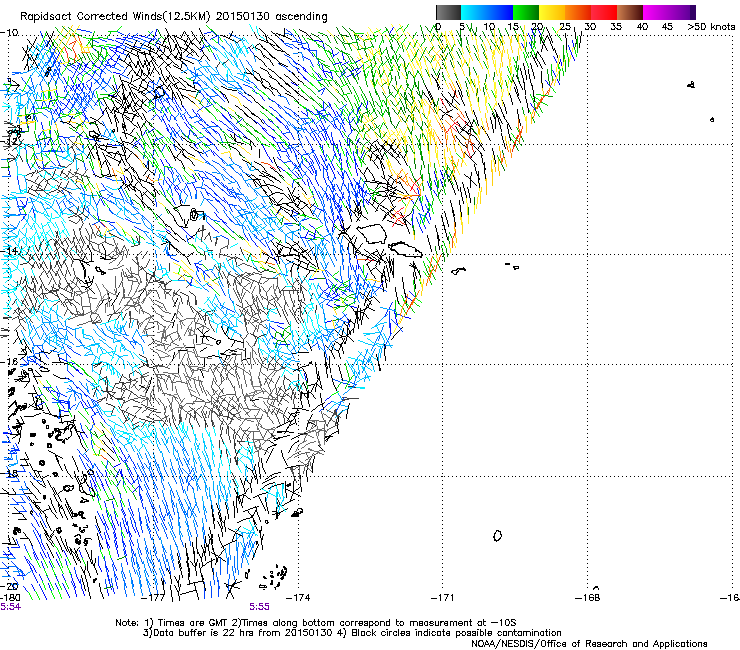The height and width of the screenshot is (650, 740).
Task: Click the red 30-35 knots legend swatch
Action: [604, 12]
